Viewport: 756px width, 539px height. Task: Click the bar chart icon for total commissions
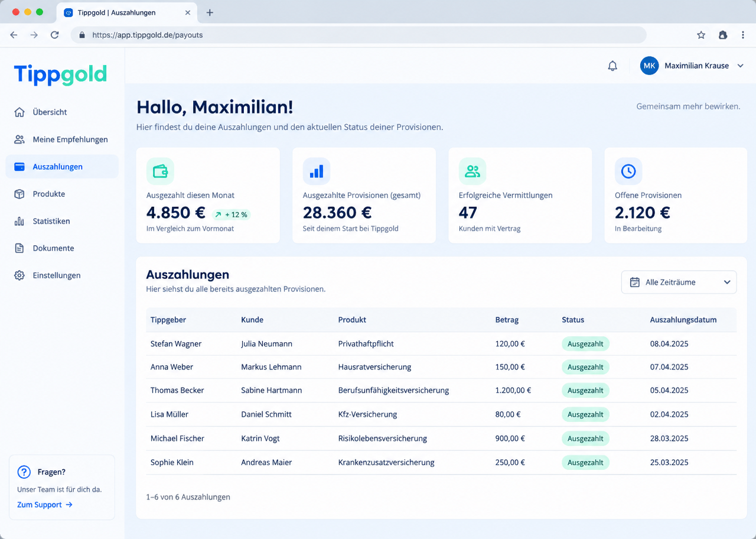(x=317, y=171)
